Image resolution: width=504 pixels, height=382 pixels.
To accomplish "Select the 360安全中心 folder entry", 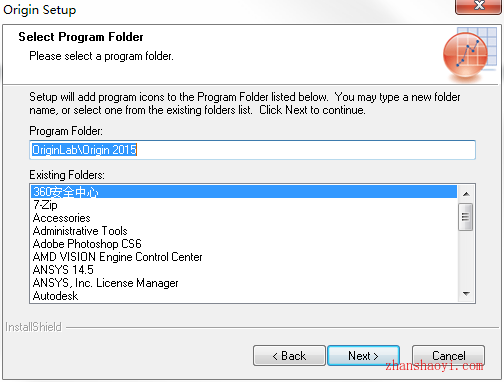I will click(x=244, y=192).
